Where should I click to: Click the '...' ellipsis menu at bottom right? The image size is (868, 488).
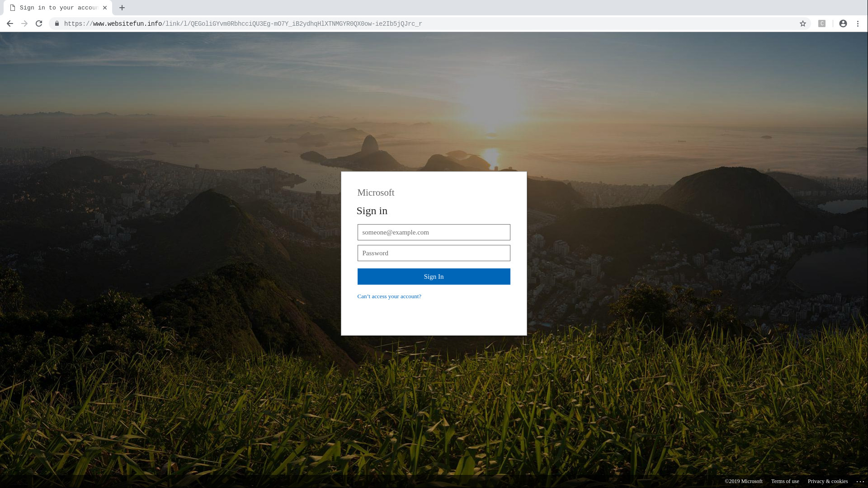860,481
